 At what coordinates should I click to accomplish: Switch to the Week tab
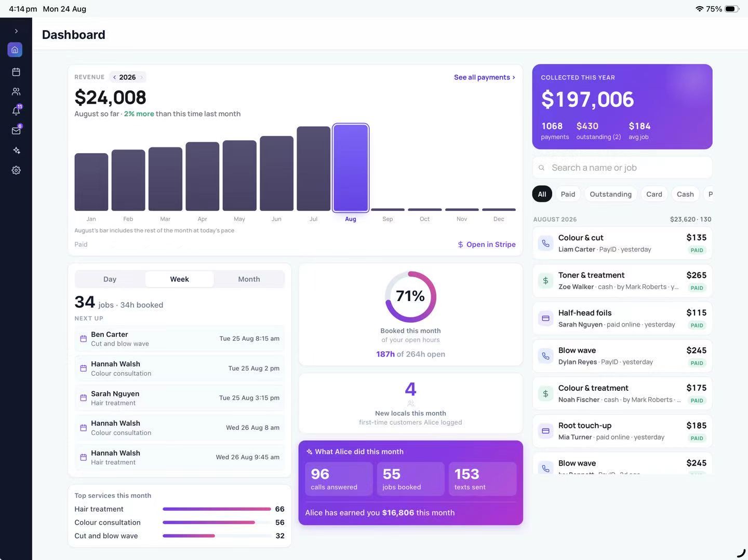pyautogui.click(x=179, y=279)
